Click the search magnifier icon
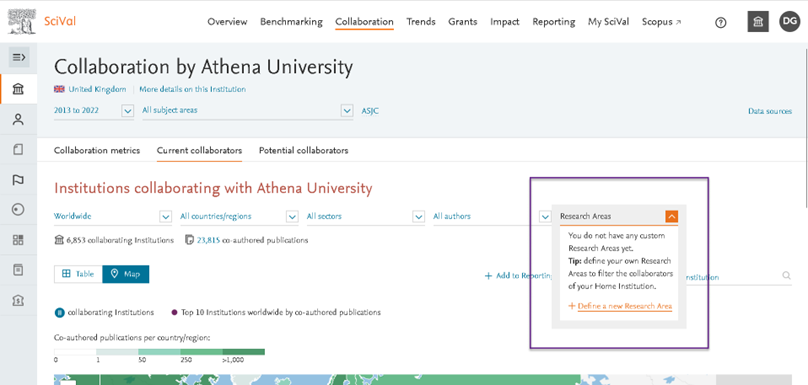This screenshot has height=385, width=808. click(x=786, y=276)
